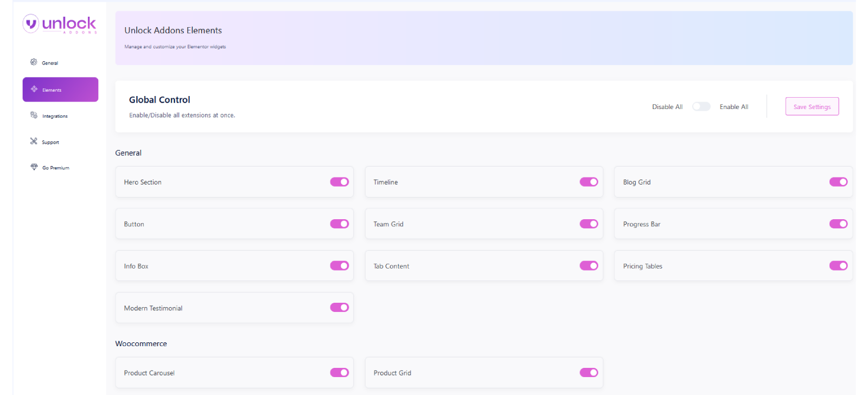Viewport: 868px width, 395px height.
Task: Turn off the Timeline widget
Action: point(589,182)
